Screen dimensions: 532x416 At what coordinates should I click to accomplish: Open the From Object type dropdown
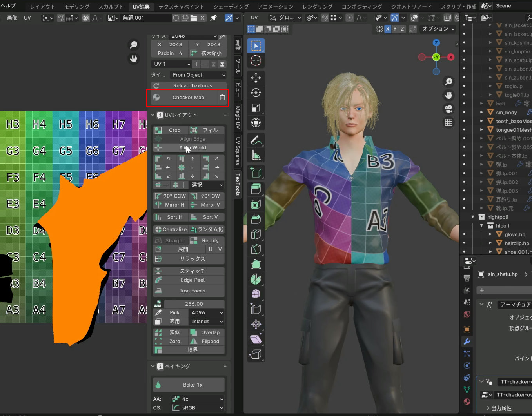pyautogui.click(x=199, y=75)
